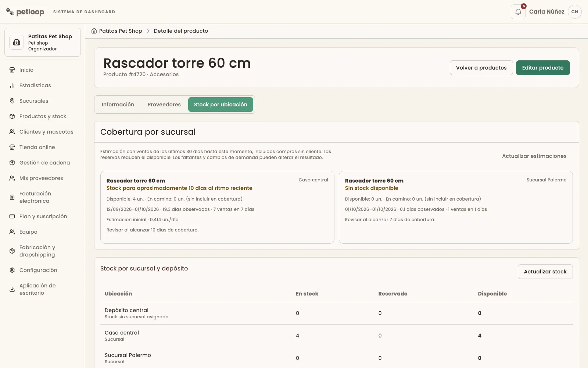Open Clientes y mascotas people icon
This screenshot has width=588, height=368.
tap(12, 132)
